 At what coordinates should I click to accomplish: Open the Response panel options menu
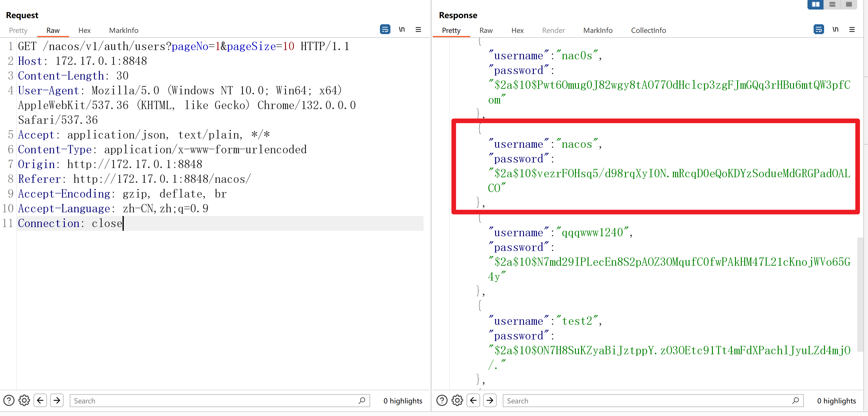pos(852,29)
